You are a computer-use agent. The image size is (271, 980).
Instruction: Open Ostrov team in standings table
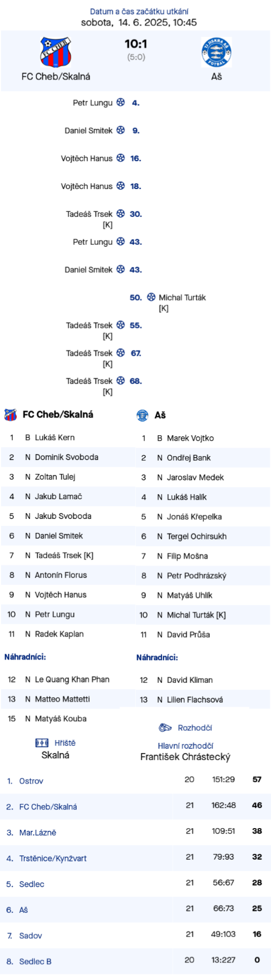(31, 781)
